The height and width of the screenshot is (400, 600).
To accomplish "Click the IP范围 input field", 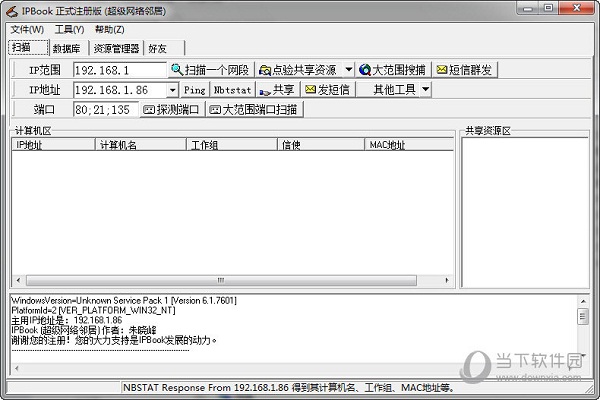I will [120, 70].
